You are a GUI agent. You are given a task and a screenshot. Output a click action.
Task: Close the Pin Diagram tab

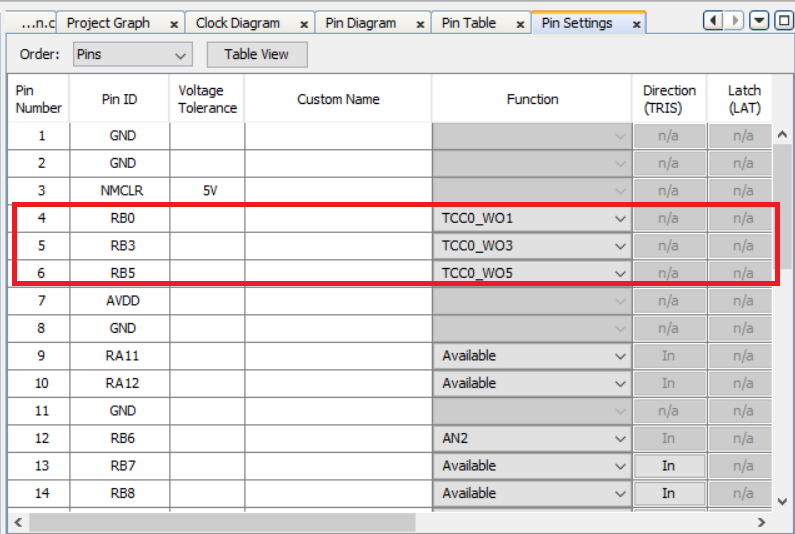tap(417, 23)
